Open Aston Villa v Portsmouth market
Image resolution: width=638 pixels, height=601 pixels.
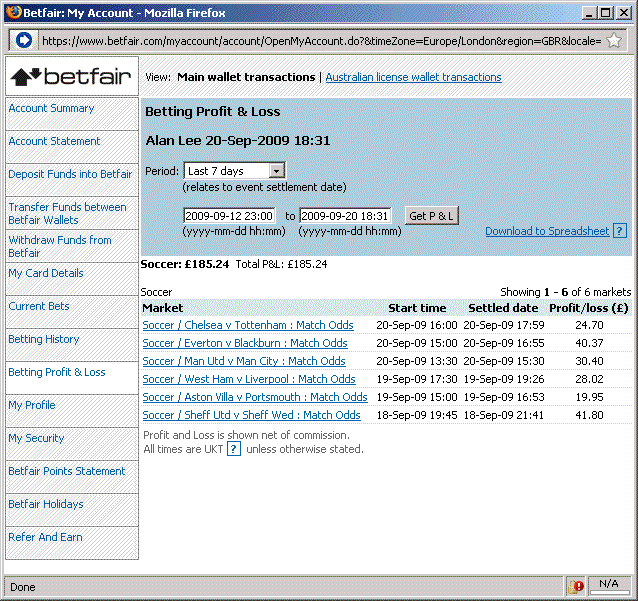pyautogui.click(x=255, y=397)
